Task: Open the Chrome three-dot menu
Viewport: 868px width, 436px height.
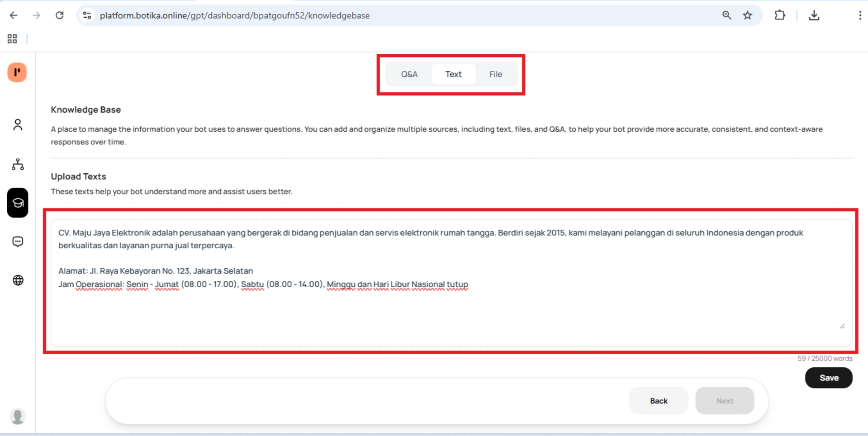Action: tap(860, 15)
